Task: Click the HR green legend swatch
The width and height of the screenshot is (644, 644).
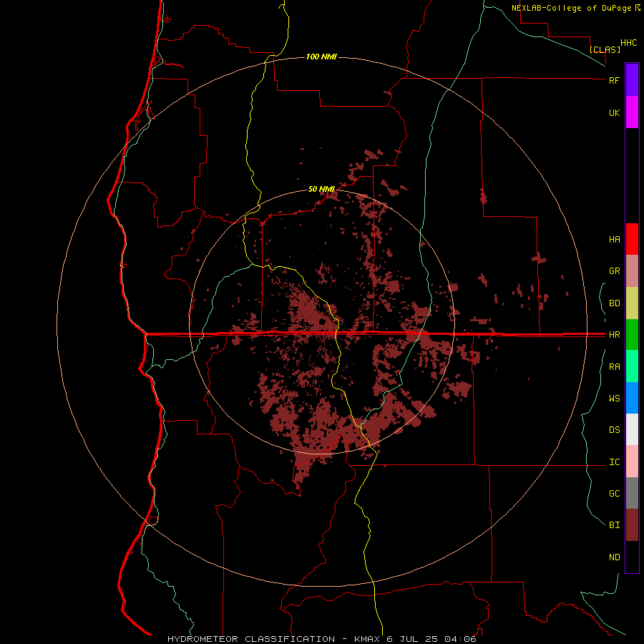Action: coord(632,334)
